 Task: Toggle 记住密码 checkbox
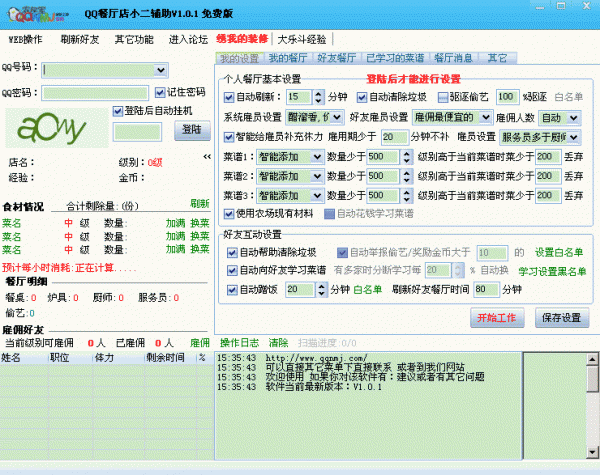tap(160, 92)
